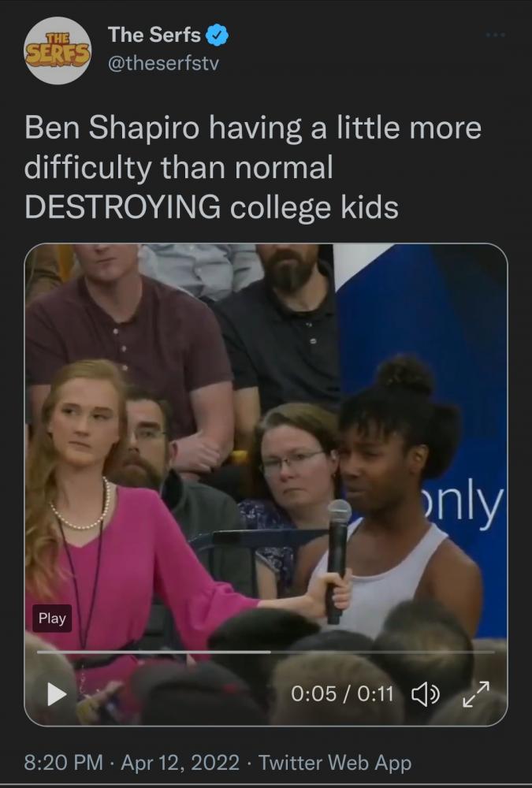This screenshot has height=788, width=532.
Task: Mute the video using the speaker icon
Action: click(426, 694)
